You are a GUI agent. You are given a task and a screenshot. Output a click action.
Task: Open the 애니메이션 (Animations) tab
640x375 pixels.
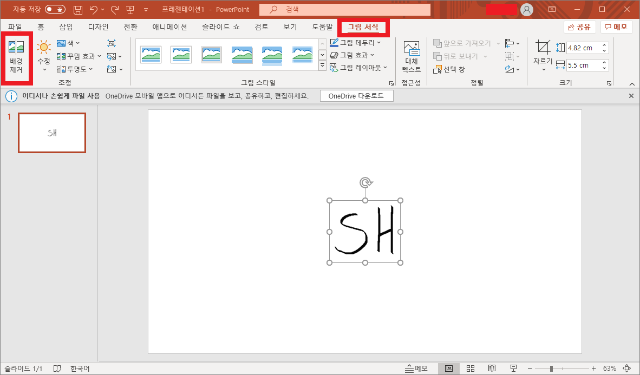(169, 27)
